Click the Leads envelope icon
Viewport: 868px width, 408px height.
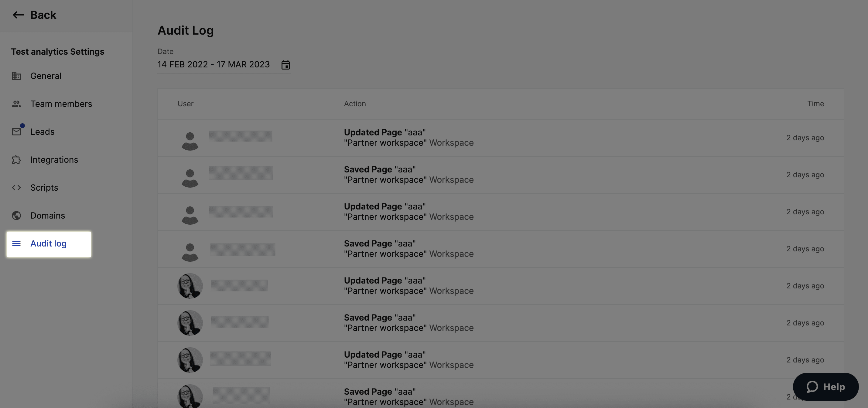[16, 131]
